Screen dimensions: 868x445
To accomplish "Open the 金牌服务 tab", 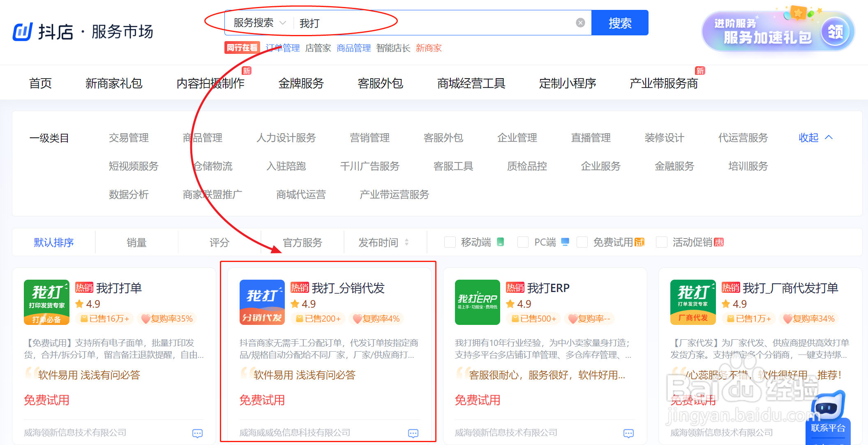I will point(301,83).
